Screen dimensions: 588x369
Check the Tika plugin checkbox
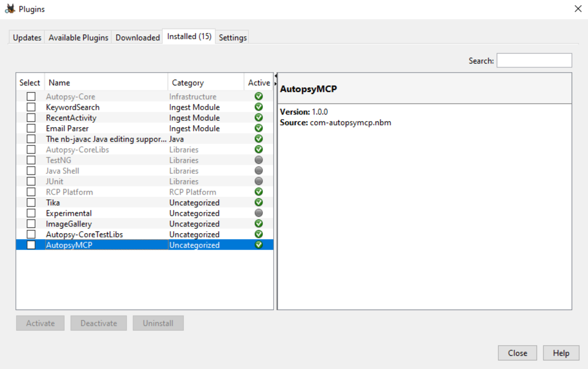(31, 203)
